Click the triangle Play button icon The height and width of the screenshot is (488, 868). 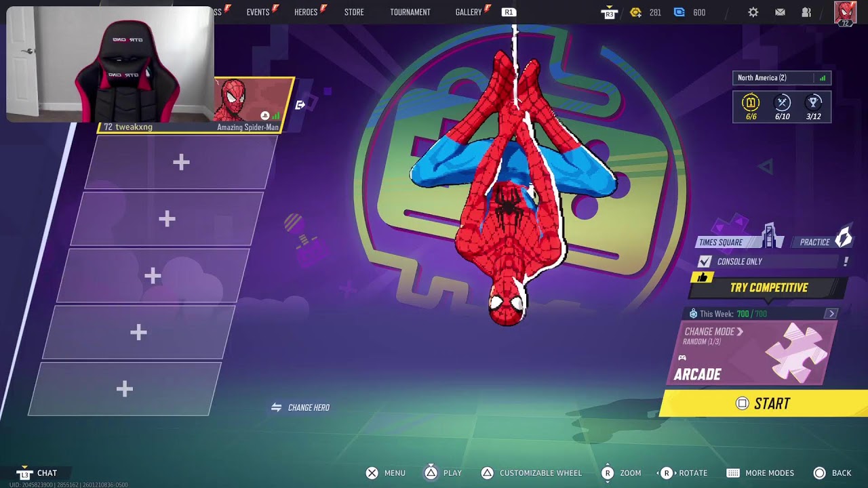point(431,473)
